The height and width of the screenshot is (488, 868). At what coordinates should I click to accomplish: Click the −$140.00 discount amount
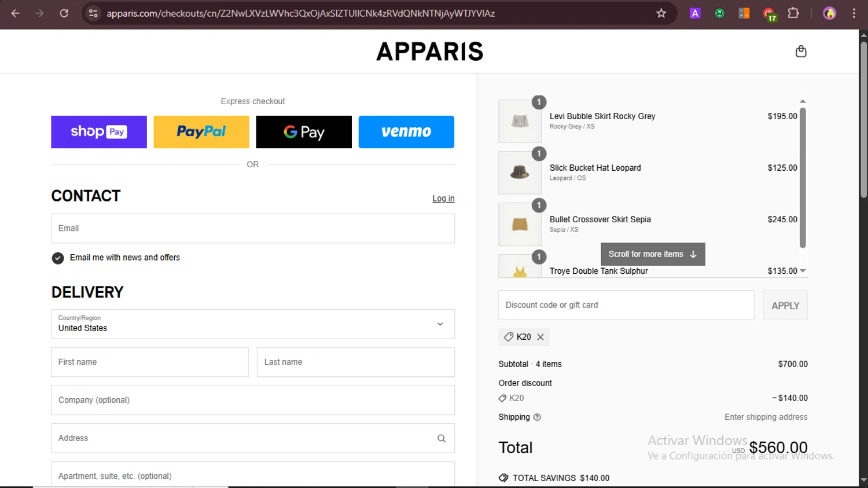coord(790,398)
